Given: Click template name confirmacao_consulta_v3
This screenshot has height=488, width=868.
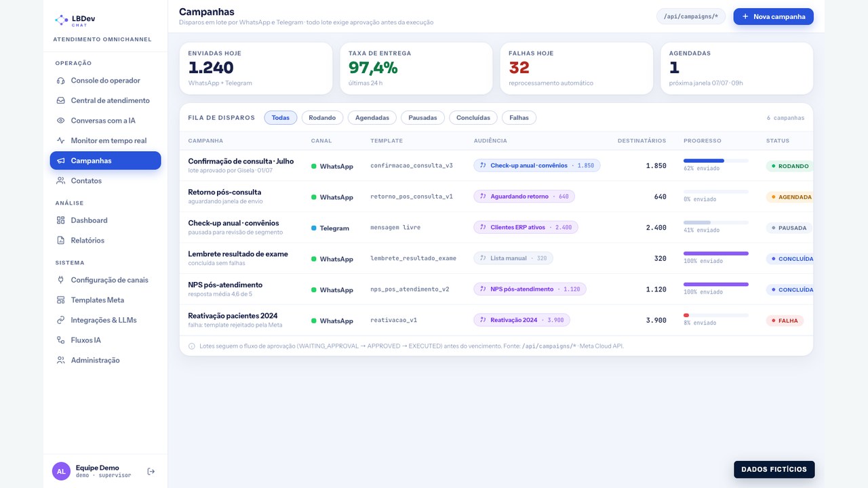Looking at the screenshot, I should coord(412,165).
